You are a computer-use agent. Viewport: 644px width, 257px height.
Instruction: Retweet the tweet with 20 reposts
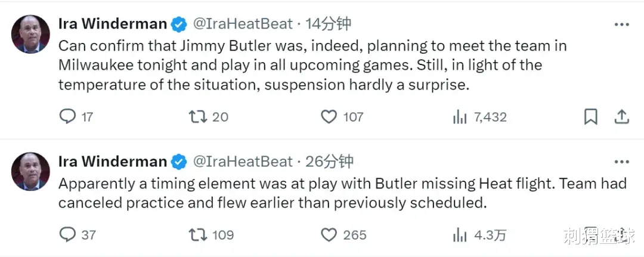(197, 117)
